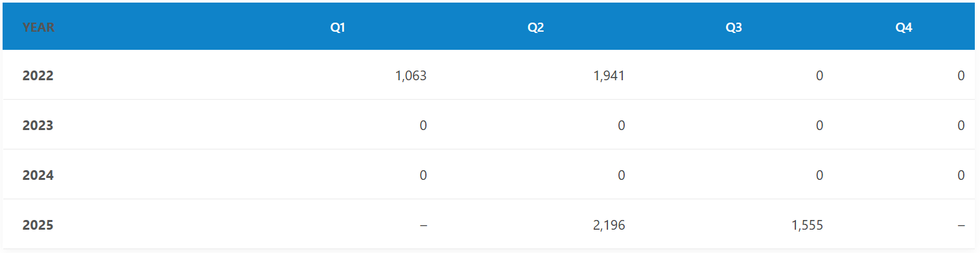Select the 2024 row label
The height and width of the screenshot is (253, 980).
pos(38,175)
